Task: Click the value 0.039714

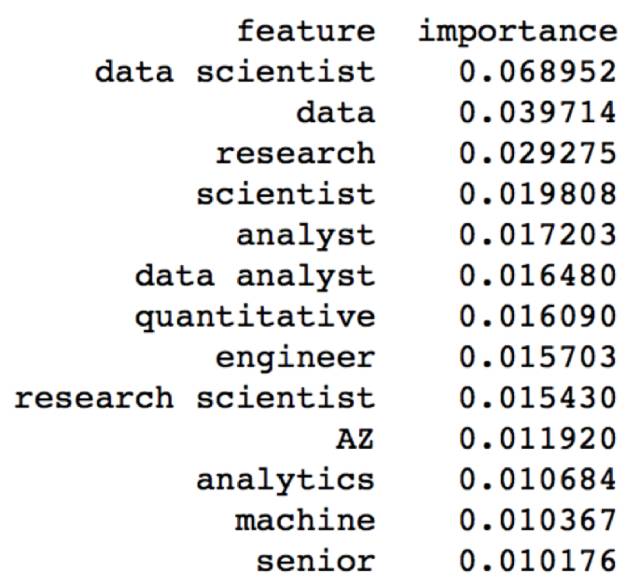Action: tap(538, 113)
